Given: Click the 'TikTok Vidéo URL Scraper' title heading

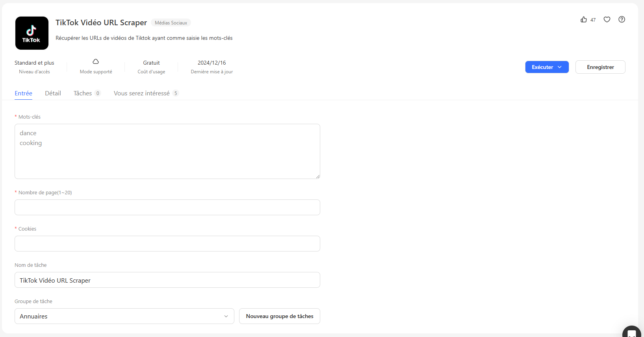Looking at the screenshot, I should point(101,22).
